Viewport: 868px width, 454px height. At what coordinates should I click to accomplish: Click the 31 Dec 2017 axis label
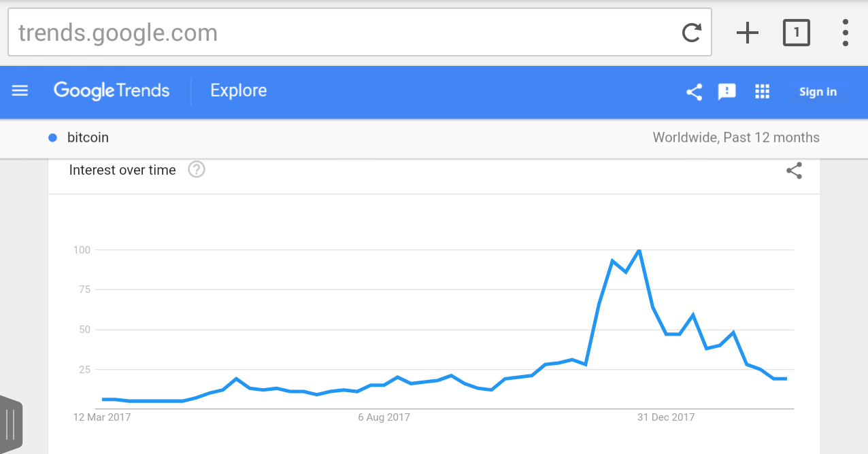[x=666, y=417]
